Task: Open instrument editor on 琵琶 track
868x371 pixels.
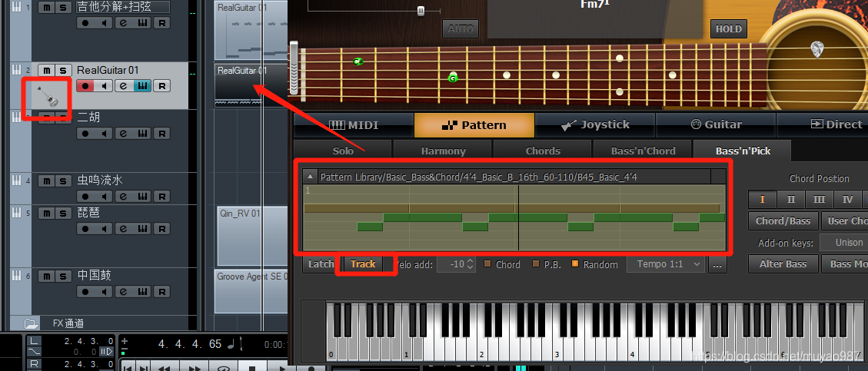Action: point(142,228)
